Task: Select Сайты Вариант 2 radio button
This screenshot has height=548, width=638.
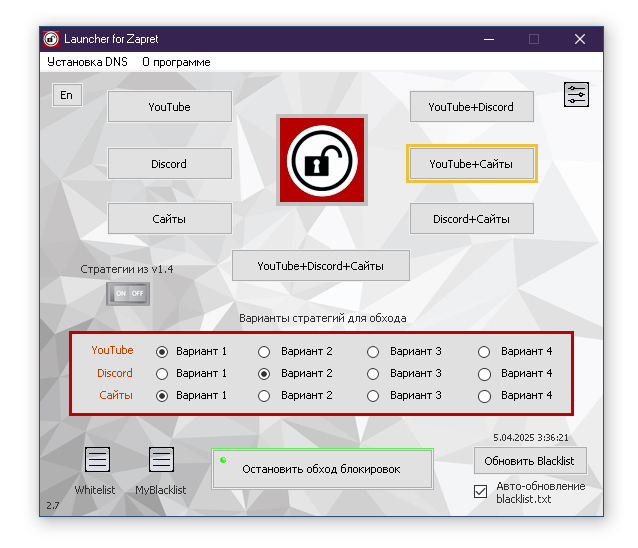Action: [264, 395]
